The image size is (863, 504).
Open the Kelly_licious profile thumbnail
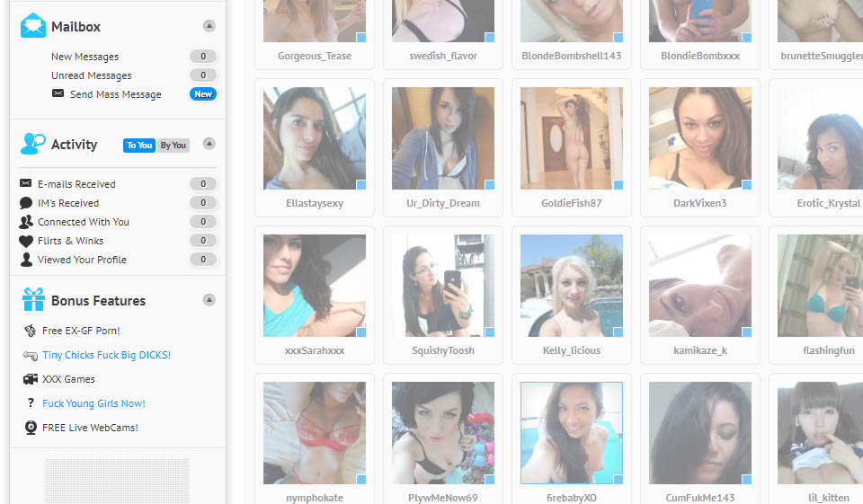[572, 286]
